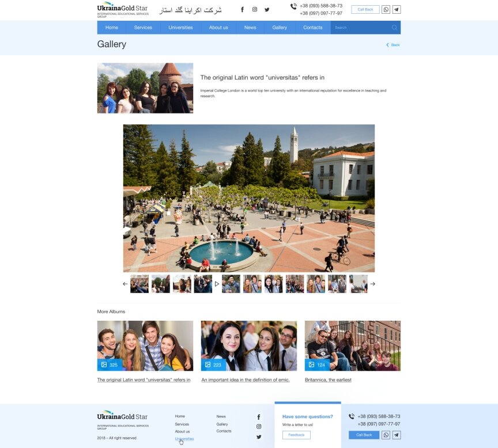Click the UkrainaGold Star logo in header
Screen dimensions: 498x448
(x=123, y=10)
